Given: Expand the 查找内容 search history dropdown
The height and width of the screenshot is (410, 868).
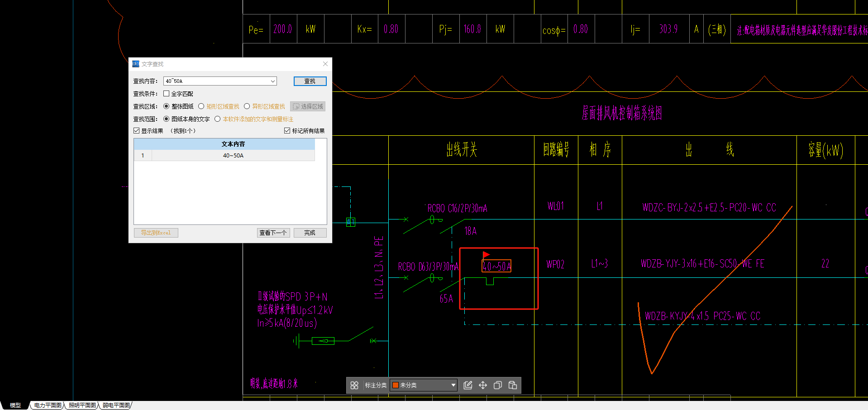Looking at the screenshot, I should pyautogui.click(x=273, y=81).
